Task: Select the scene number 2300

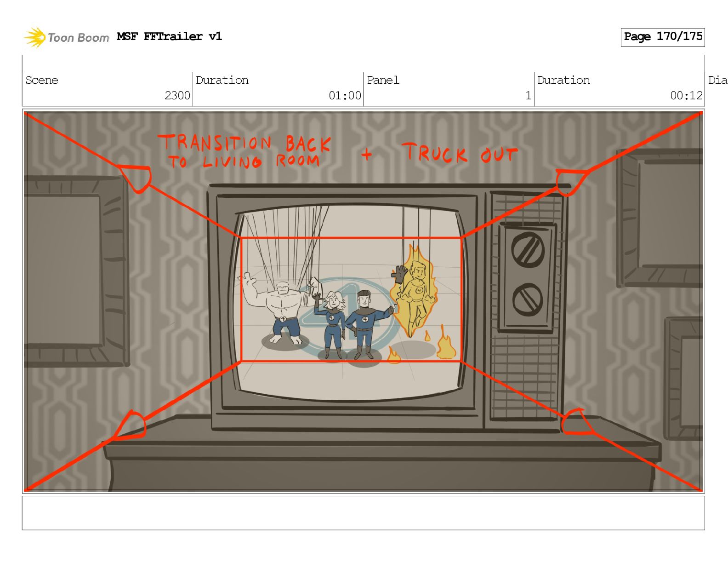Action: [177, 95]
